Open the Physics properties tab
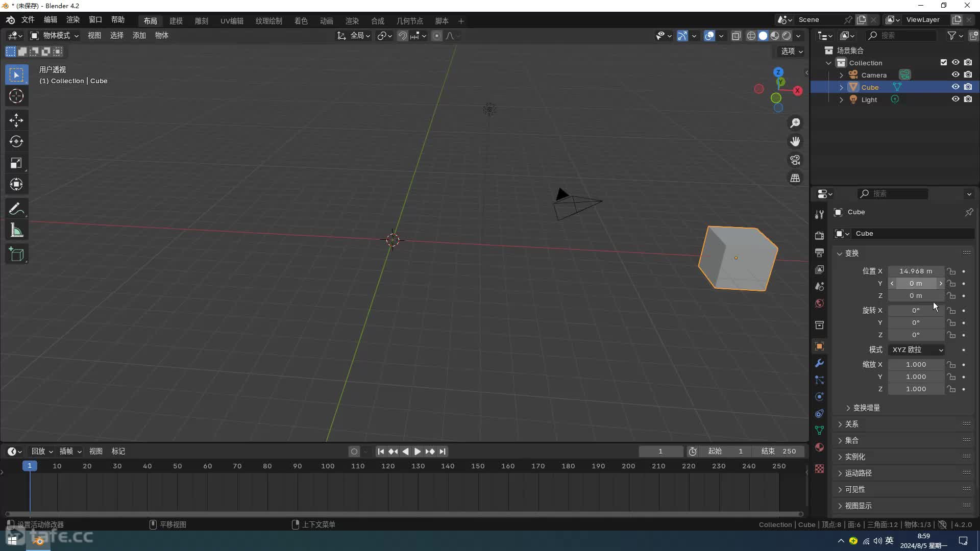 819,397
